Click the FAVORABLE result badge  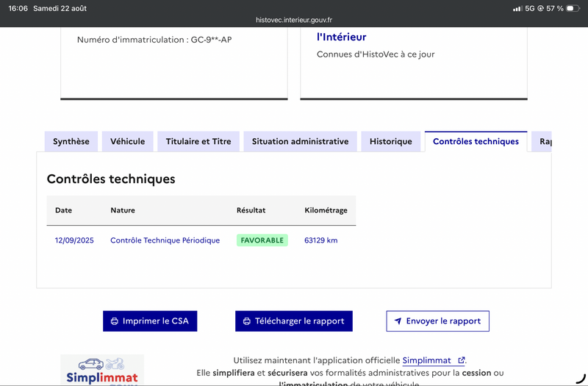click(262, 240)
